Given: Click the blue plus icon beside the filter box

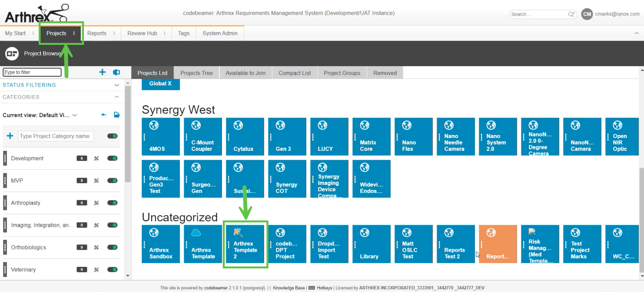Looking at the screenshot, I should tap(102, 72).
